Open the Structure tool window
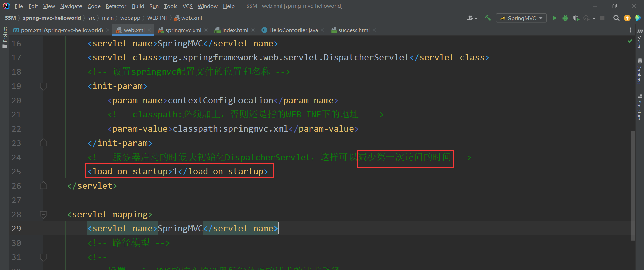 (640, 107)
